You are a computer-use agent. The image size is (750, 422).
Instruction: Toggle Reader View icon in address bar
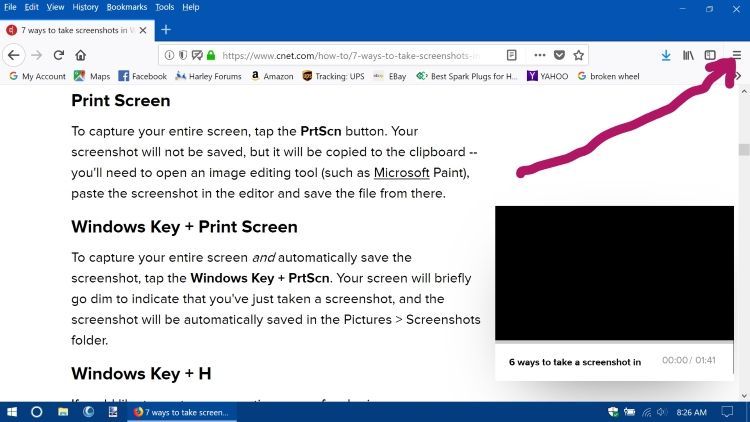512,55
